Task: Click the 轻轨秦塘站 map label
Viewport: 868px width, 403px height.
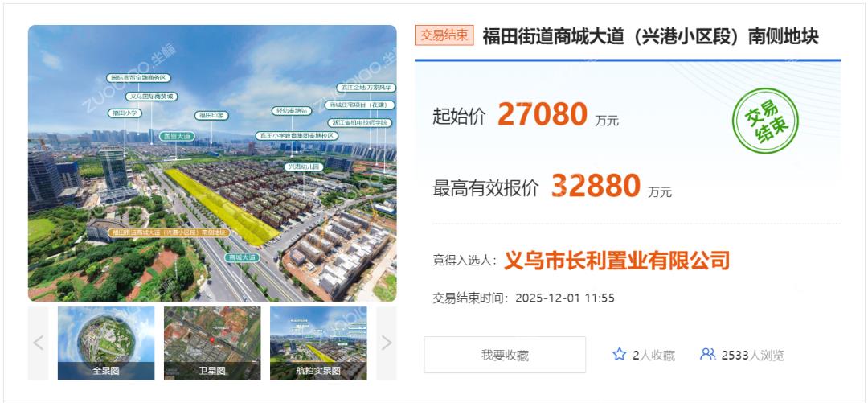Action: pyautogui.click(x=292, y=111)
